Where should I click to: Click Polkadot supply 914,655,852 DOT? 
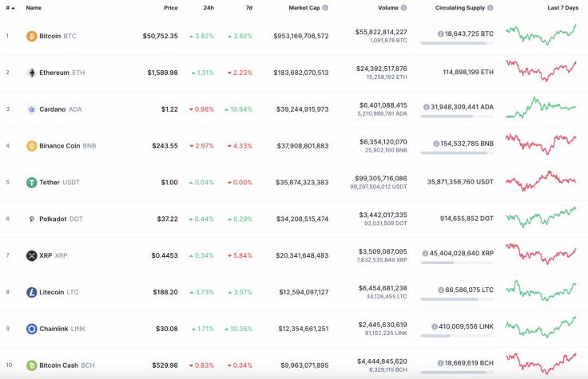point(467,219)
